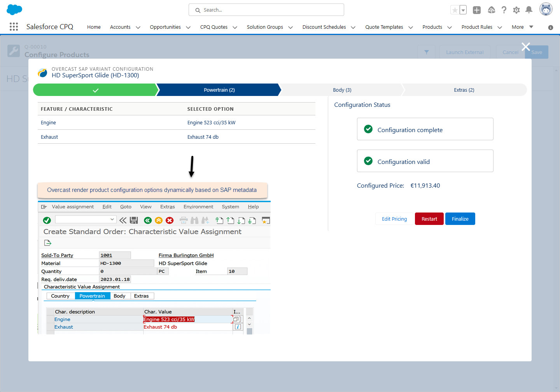The height and width of the screenshot is (392, 560).
Task: Click the Salesforce cloud logo
Action: (x=14, y=10)
